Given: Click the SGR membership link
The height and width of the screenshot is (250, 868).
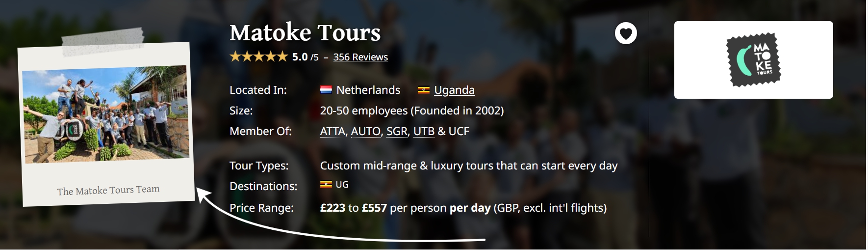Looking at the screenshot, I should tap(397, 131).
